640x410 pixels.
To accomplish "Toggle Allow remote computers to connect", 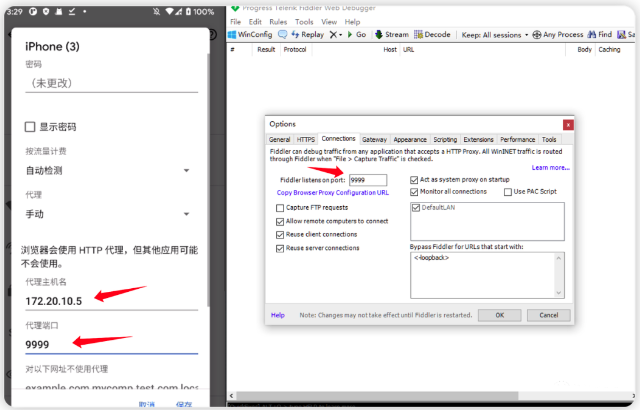I will pyautogui.click(x=280, y=222).
